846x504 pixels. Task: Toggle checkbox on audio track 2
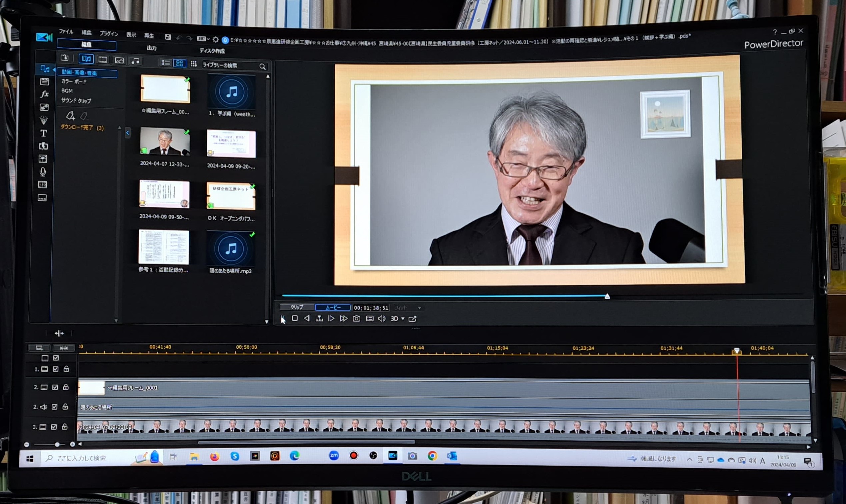pos(55,407)
